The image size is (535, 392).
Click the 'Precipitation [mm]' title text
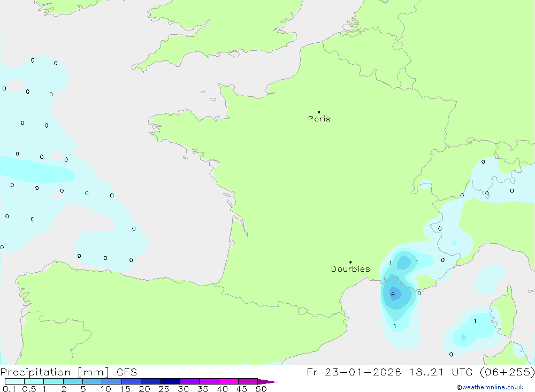55,372
